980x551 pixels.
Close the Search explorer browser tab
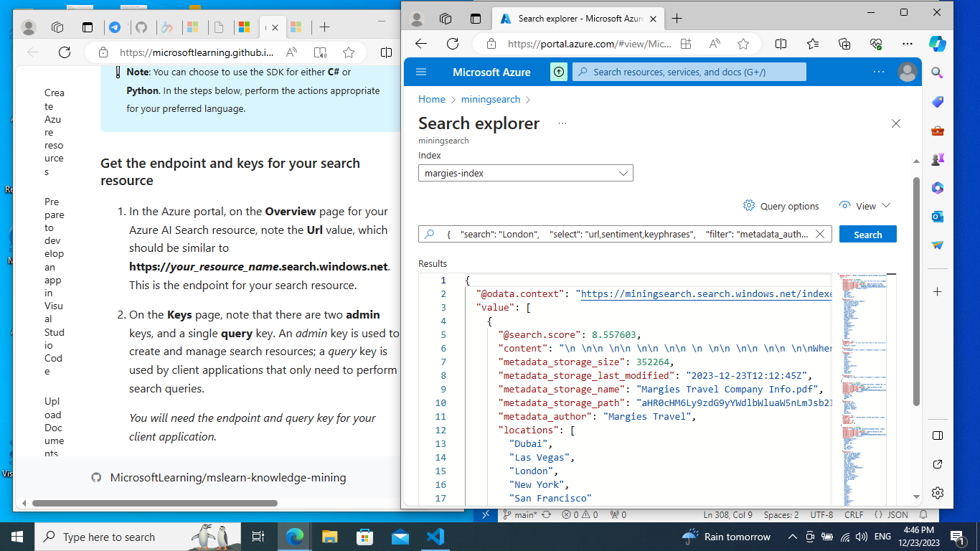point(654,19)
